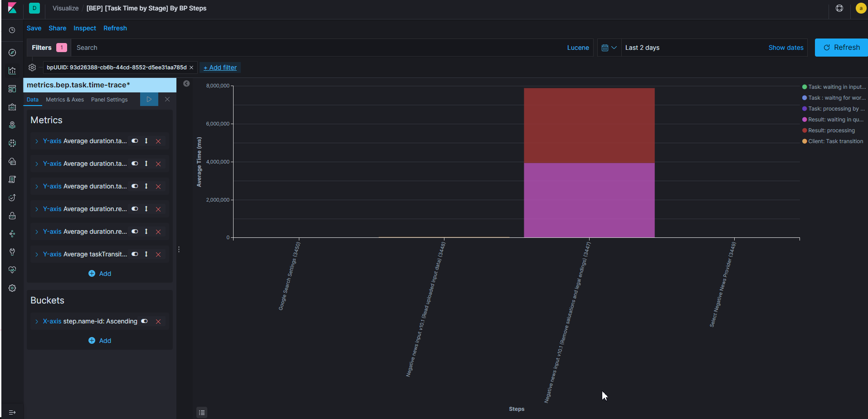Delete the taskTransit metric with red X
This screenshot has height=419, width=868.
click(158, 255)
